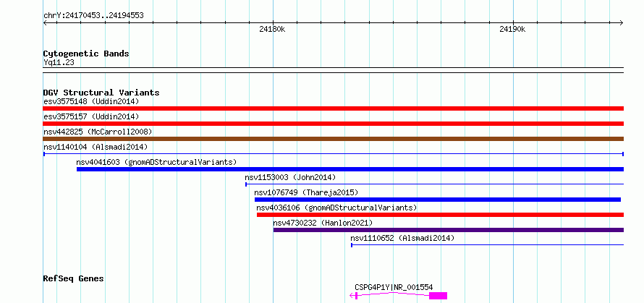Screen dimensions: 644x303
Task: Click the DGV Structural Variants track title
Action: pyautogui.click(x=101, y=93)
